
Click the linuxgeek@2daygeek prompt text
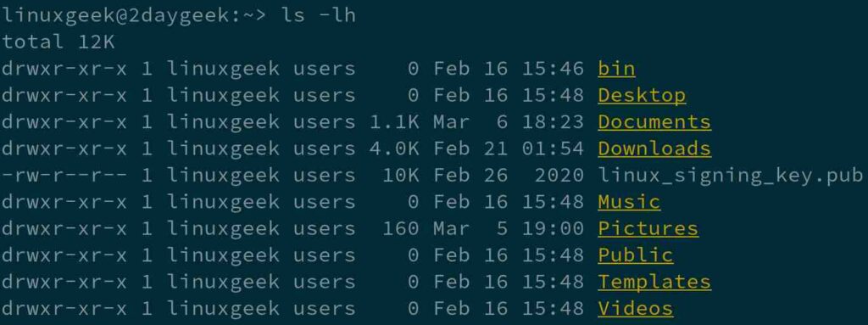tap(115, 15)
